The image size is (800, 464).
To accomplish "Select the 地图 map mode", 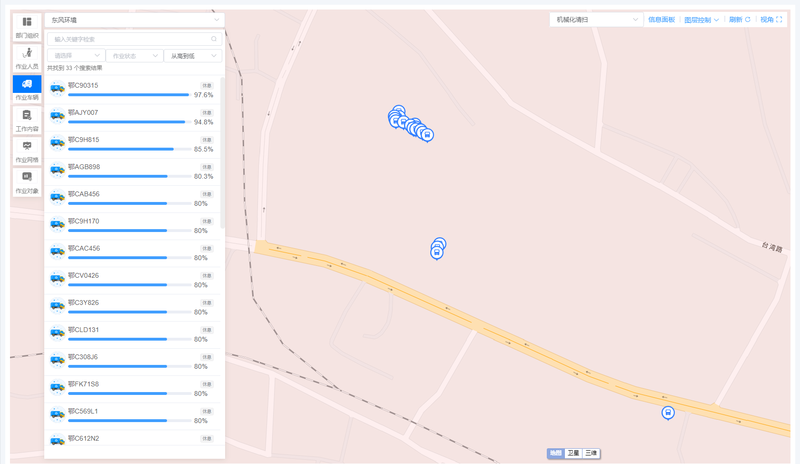I will tap(556, 453).
